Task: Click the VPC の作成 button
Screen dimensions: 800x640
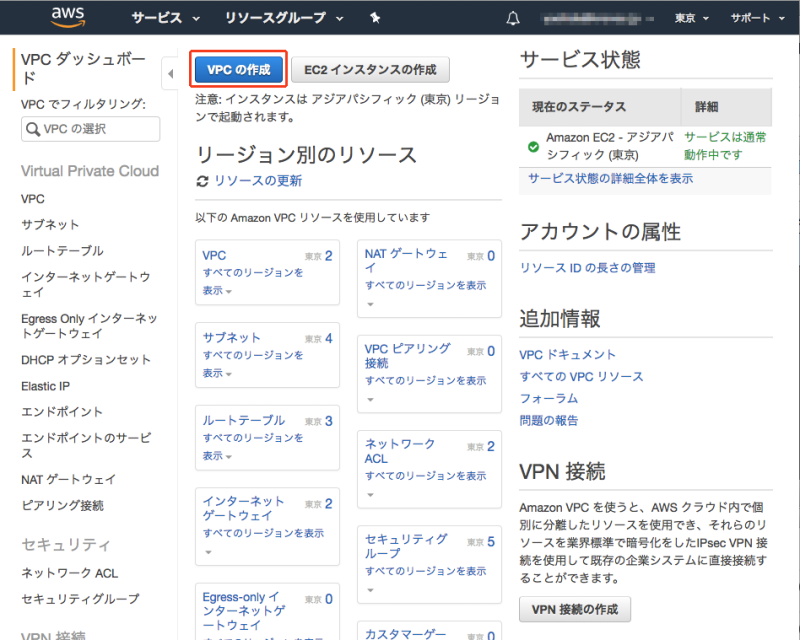Action: pyautogui.click(x=239, y=69)
